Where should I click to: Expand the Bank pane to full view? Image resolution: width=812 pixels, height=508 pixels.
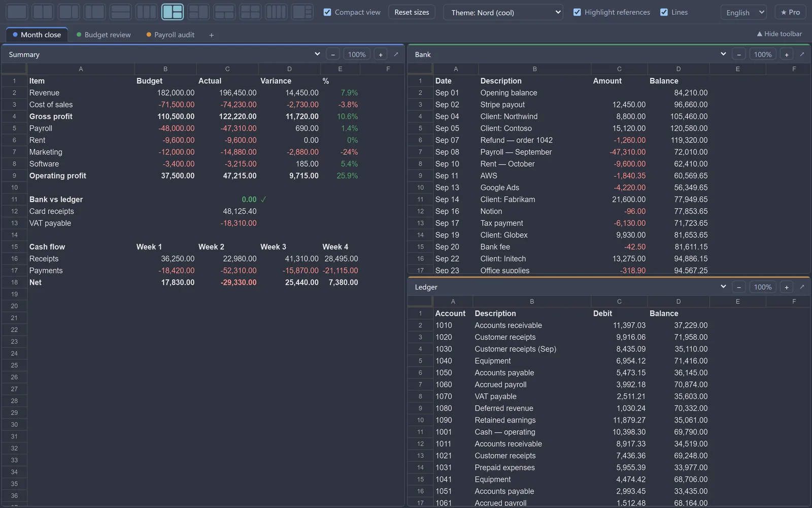[x=802, y=54]
